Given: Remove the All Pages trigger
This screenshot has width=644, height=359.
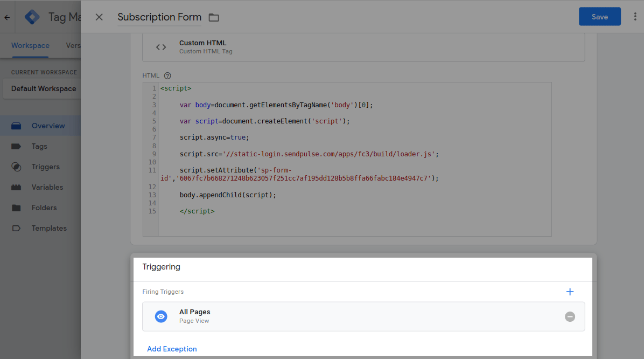Looking at the screenshot, I should pyautogui.click(x=570, y=316).
